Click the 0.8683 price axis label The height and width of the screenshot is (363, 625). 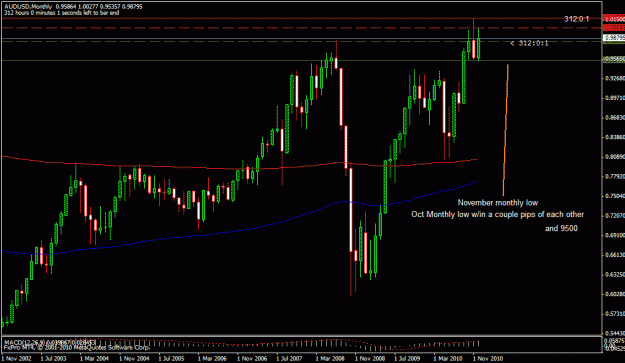click(x=614, y=118)
